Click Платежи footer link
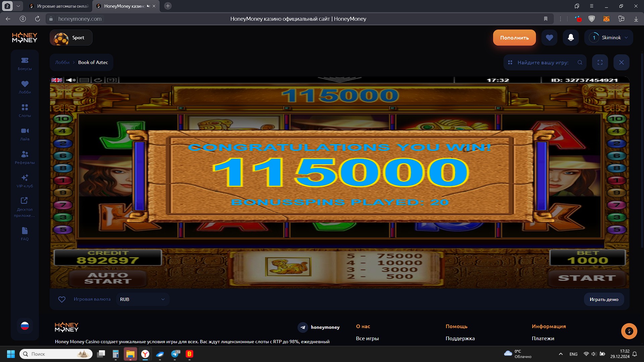The height and width of the screenshot is (362, 644). coord(543,338)
